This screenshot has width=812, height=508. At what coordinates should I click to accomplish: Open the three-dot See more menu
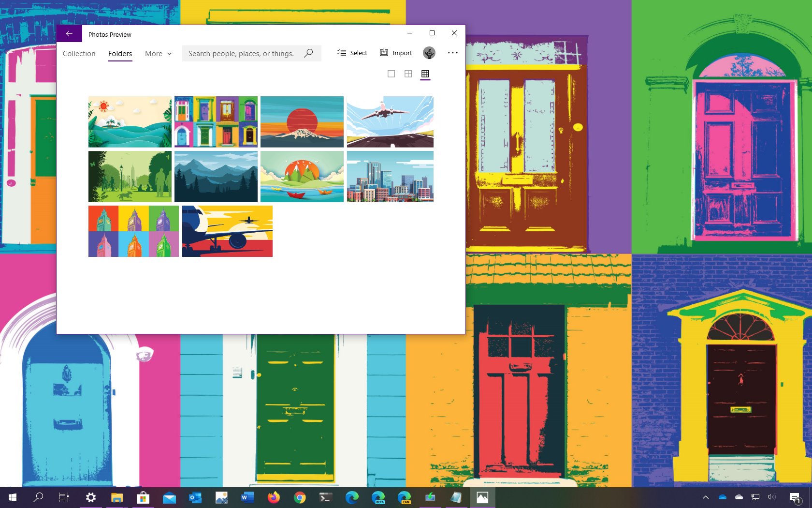[x=452, y=53]
